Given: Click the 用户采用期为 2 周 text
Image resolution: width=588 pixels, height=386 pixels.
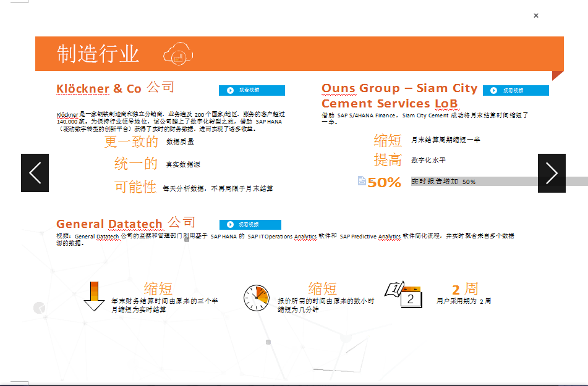Looking at the screenshot, I should point(464,301).
